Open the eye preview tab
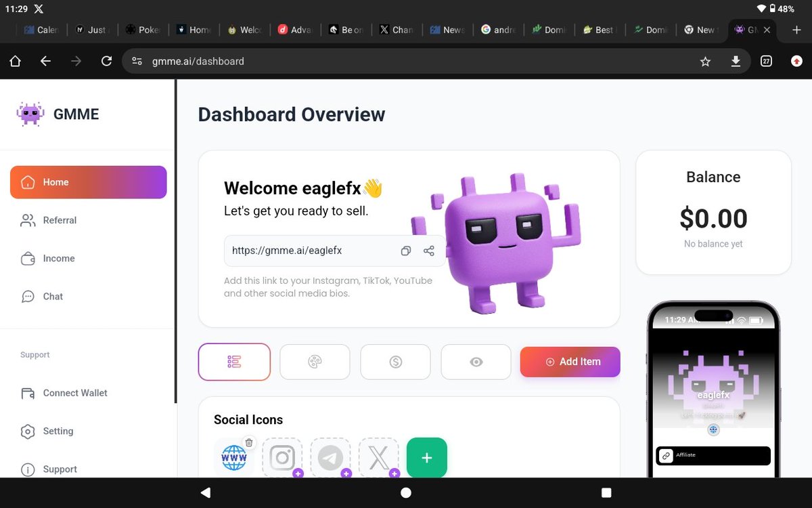 tap(476, 362)
